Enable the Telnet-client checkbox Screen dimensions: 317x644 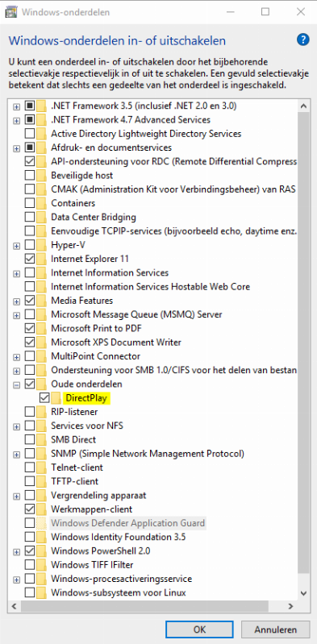[x=30, y=467]
